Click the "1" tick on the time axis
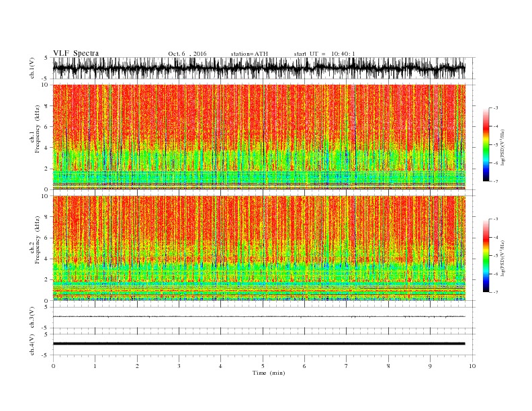 pyautogui.click(x=95, y=366)
